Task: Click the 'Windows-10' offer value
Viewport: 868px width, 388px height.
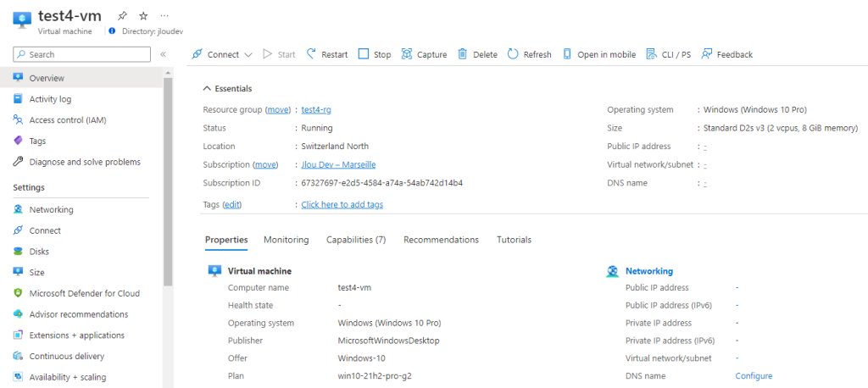Action: pos(361,358)
